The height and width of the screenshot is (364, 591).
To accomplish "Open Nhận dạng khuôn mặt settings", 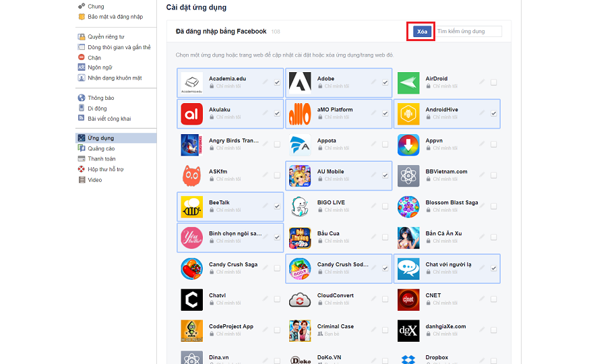I will coord(116,78).
